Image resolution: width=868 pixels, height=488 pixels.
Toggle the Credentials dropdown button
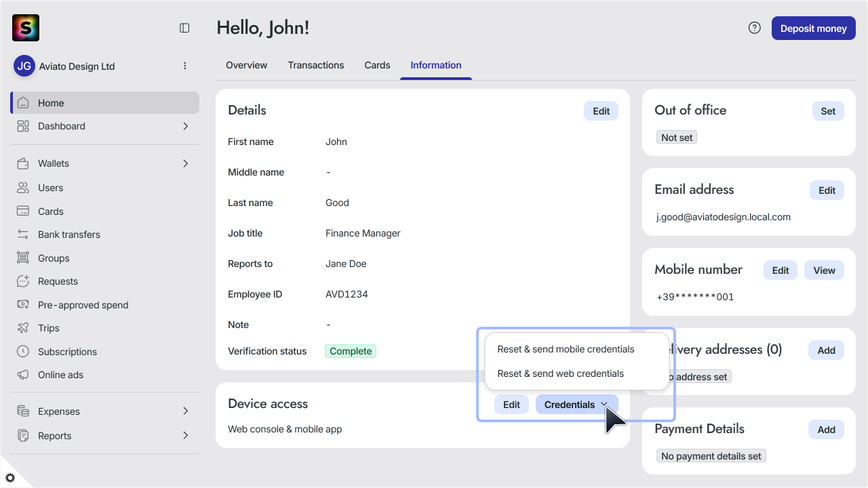click(x=576, y=405)
